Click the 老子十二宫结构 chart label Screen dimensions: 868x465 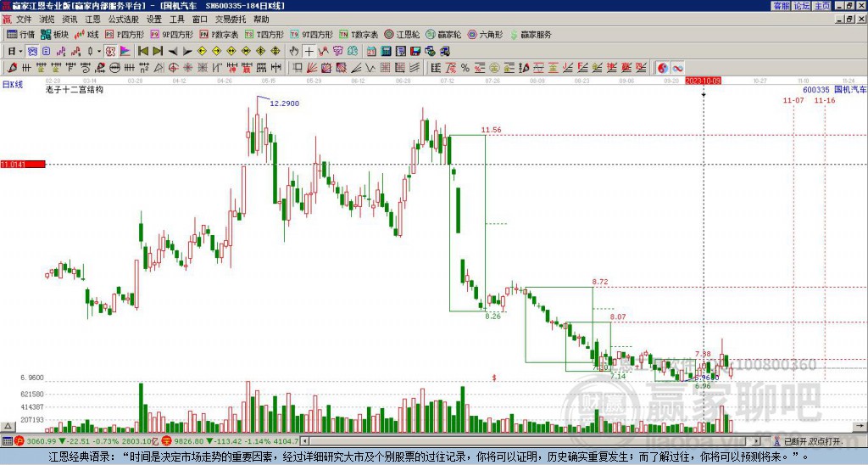pyautogui.click(x=75, y=89)
